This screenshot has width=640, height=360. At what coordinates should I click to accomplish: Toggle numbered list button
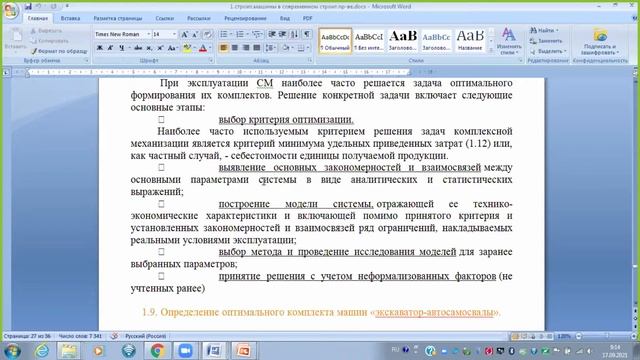coord(241,34)
